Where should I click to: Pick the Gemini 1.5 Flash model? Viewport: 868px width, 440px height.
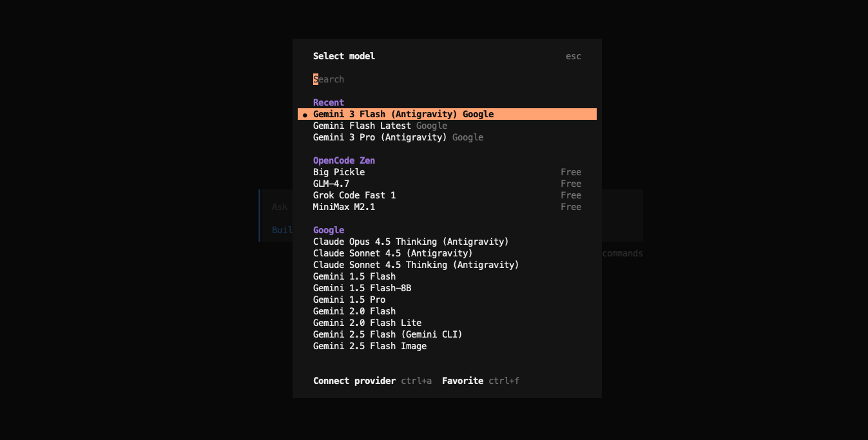pyautogui.click(x=447, y=276)
